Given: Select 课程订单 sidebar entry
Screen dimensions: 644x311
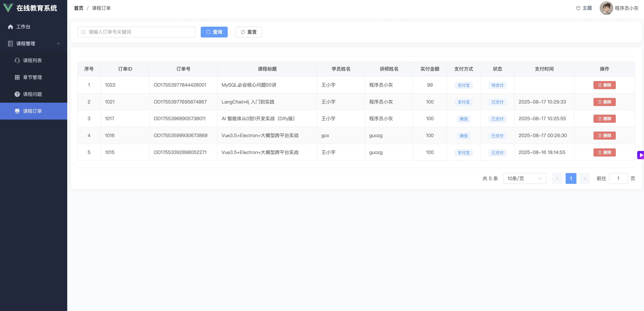Looking at the screenshot, I should 32,111.
